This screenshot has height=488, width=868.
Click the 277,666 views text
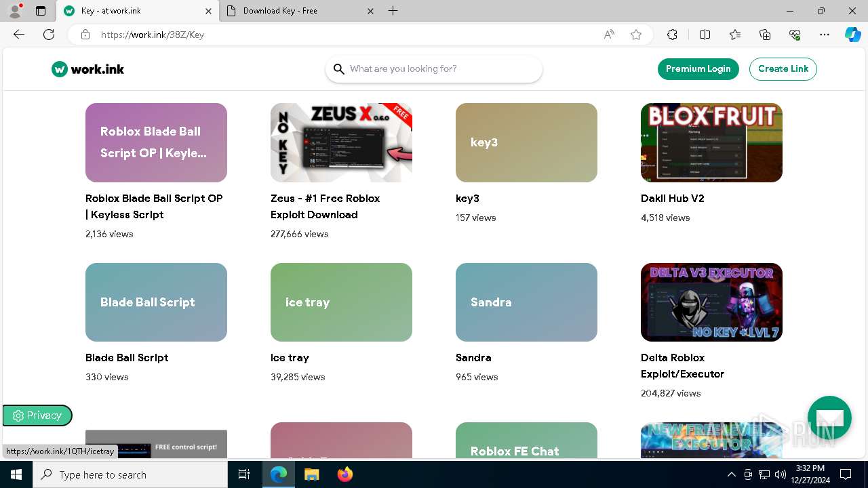coord(299,234)
